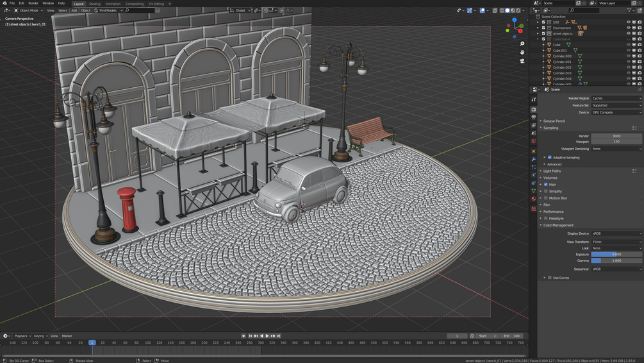Image resolution: width=644 pixels, height=363 pixels.
Task: Open the File menu
Action: coord(12,3)
